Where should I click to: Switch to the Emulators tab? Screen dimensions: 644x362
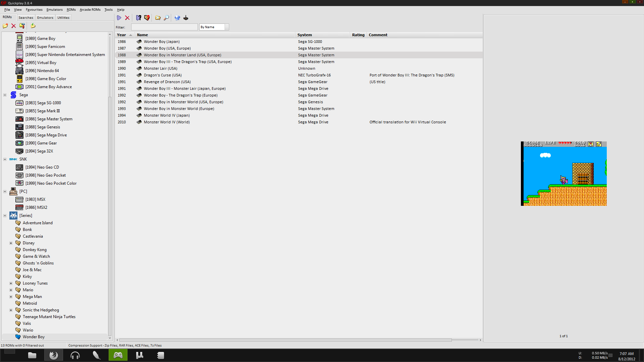click(45, 18)
